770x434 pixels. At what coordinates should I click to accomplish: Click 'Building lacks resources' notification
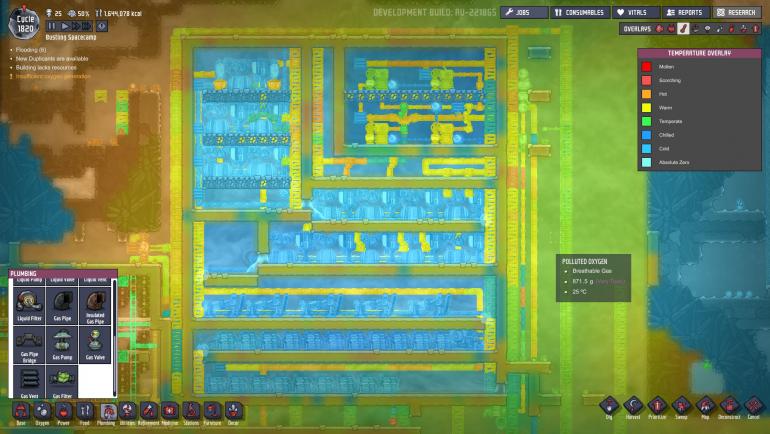coord(46,67)
